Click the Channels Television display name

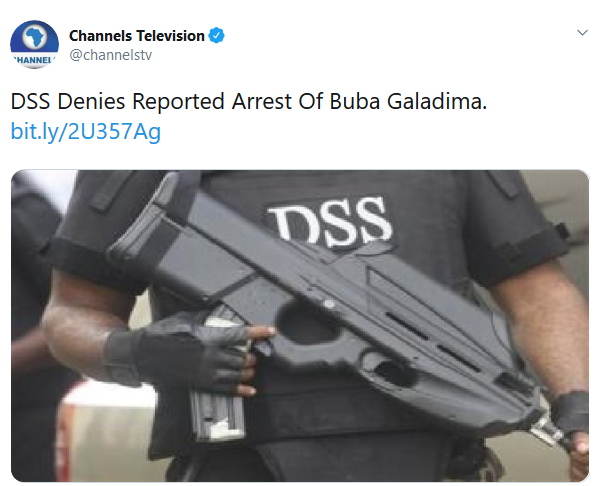tap(137, 36)
